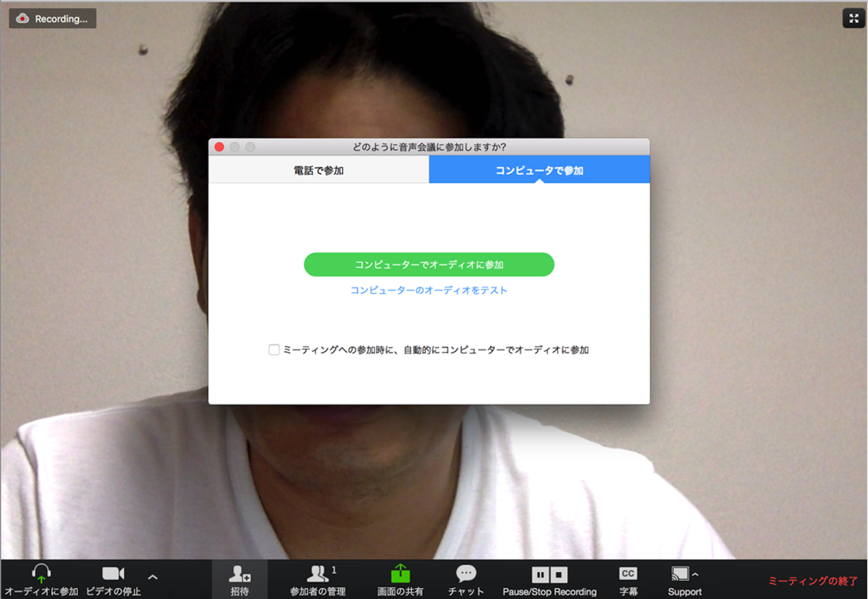Viewport: 868px width, 599px height.
Task: Click the Support toolbar icon
Action: click(680, 574)
